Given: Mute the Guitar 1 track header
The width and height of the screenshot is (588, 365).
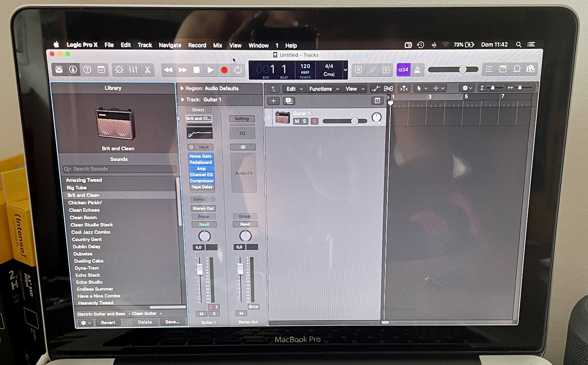Looking at the screenshot, I should click(297, 121).
